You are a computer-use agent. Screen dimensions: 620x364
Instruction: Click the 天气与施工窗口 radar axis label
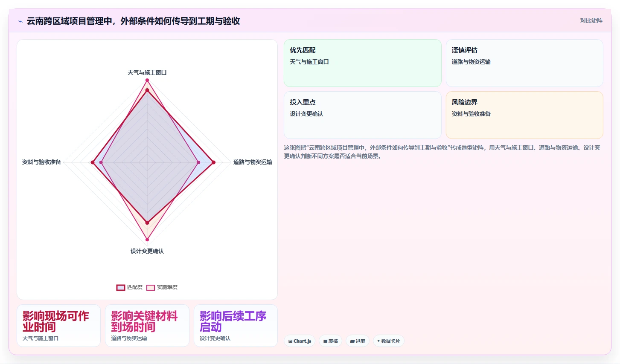(x=147, y=72)
